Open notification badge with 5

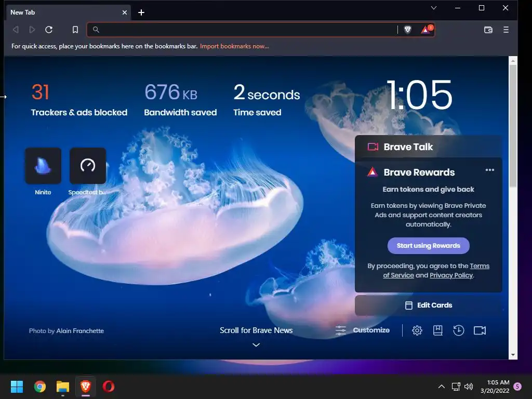click(x=517, y=386)
